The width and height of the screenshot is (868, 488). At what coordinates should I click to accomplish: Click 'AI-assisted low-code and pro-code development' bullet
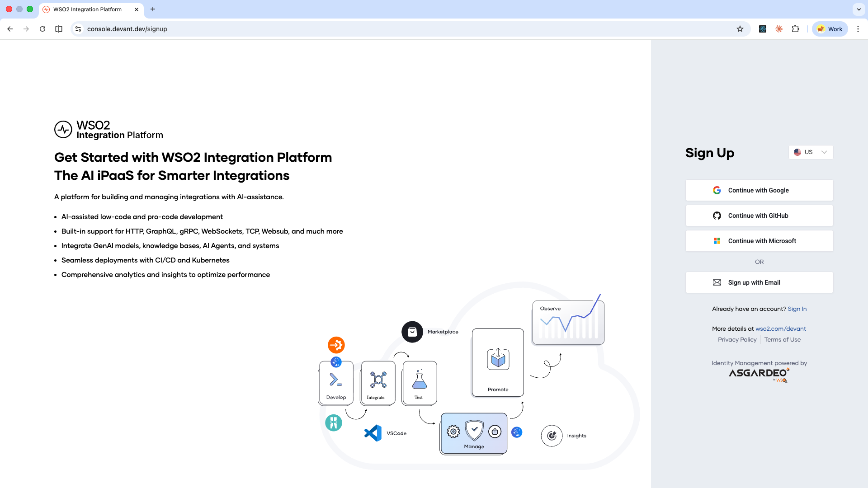pos(142,217)
